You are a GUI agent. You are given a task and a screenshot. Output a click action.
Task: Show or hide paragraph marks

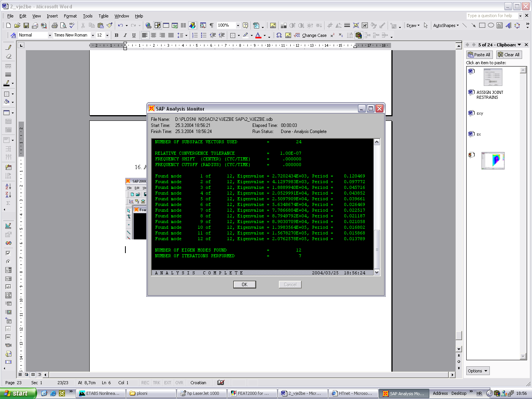[x=212, y=25]
